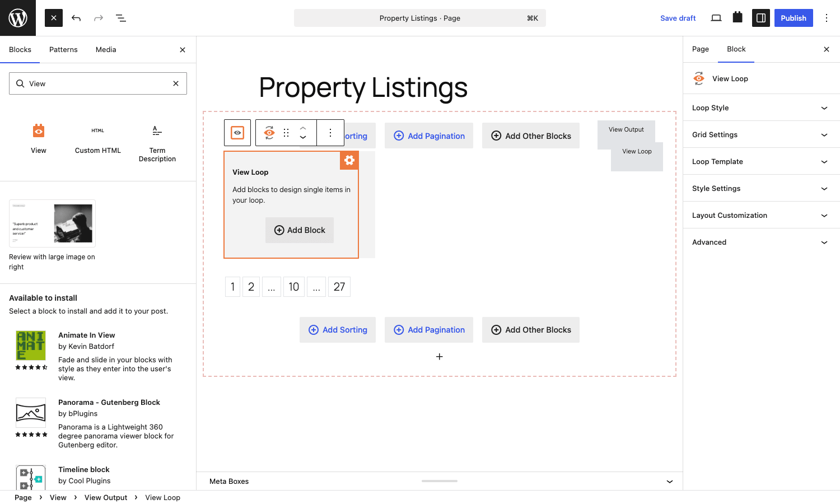Switch to the Patterns tab

[x=63, y=50]
